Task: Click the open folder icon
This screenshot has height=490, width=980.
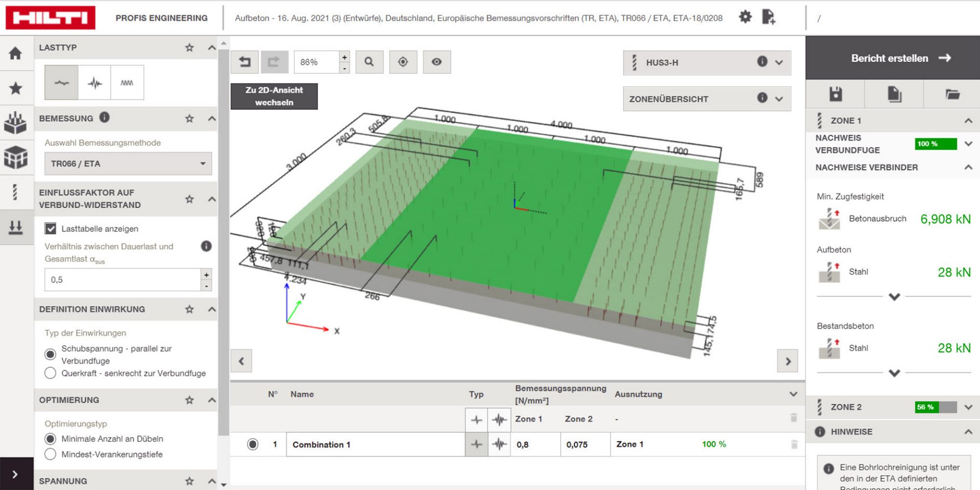Action: click(x=952, y=94)
